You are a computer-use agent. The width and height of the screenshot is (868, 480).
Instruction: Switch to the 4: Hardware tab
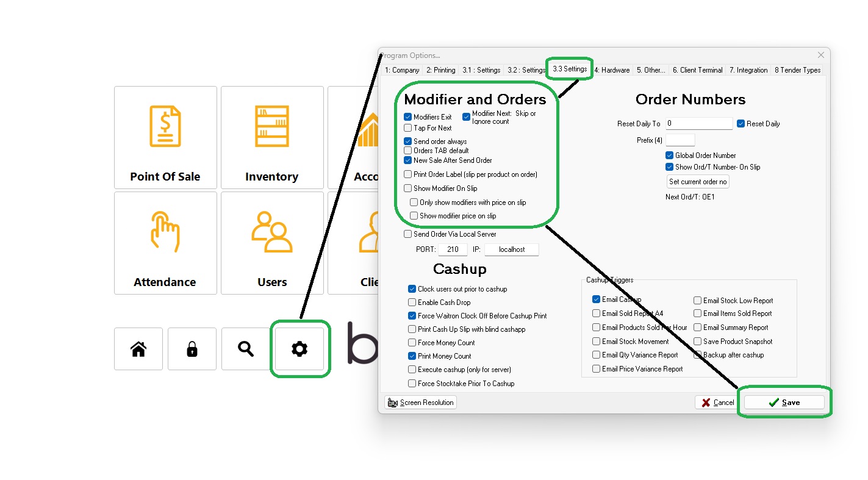pyautogui.click(x=612, y=70)
